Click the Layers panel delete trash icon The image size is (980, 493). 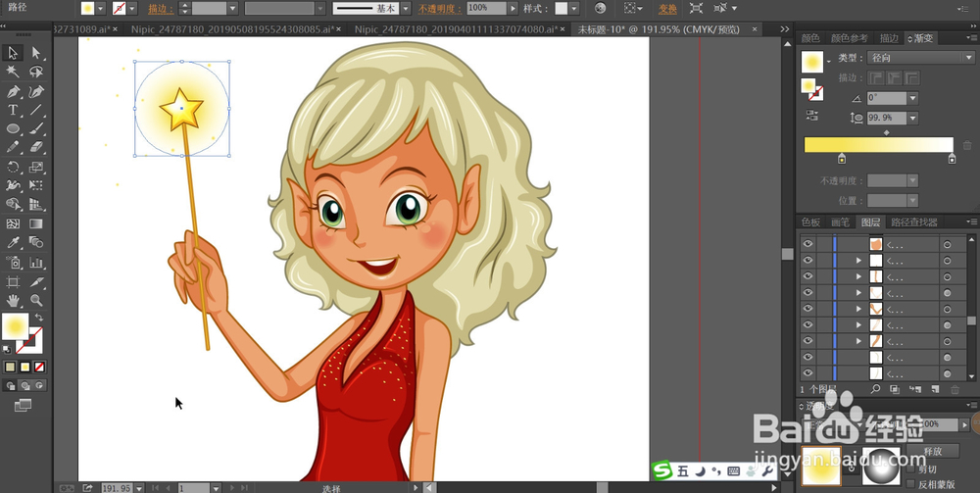point(955,389)
